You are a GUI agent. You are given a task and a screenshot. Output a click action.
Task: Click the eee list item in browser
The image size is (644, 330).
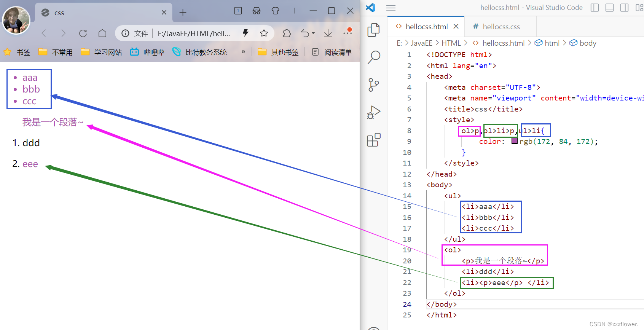coord(30,164)
